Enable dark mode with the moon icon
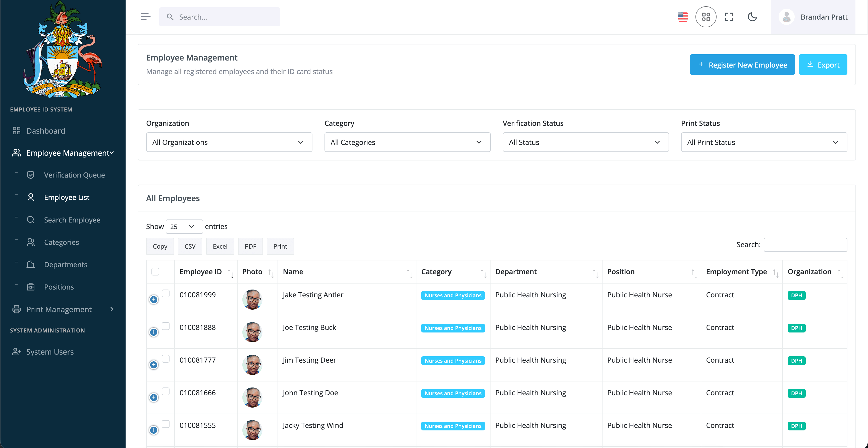The image size is (868, 448). coord(752,17)
